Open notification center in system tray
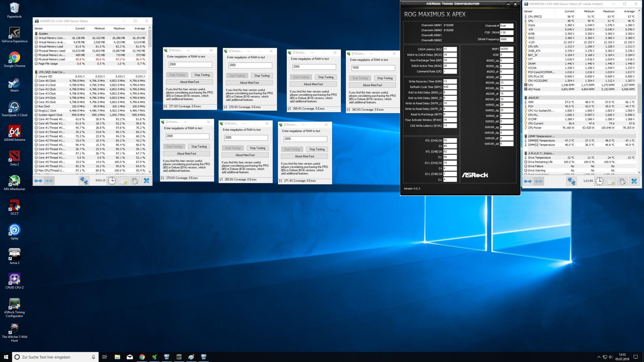Image resolution: width=644 pixels, height=362 pixels. (x=636, y=357)
